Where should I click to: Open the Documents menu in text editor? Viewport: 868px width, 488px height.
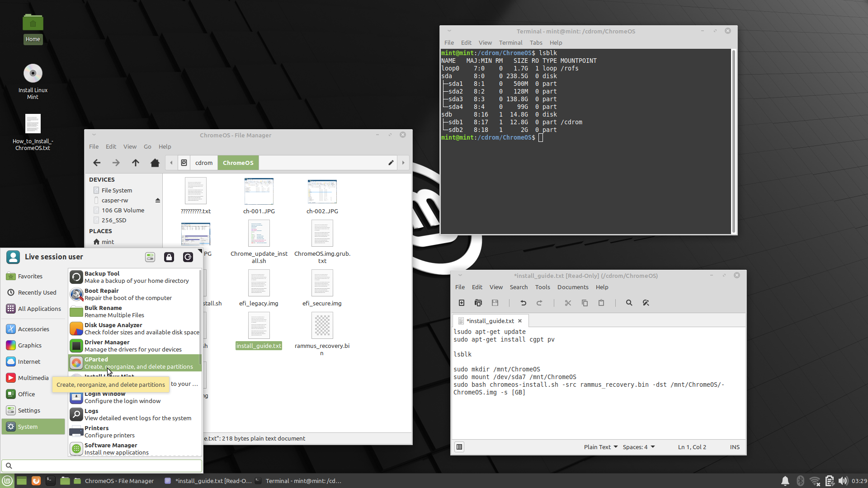[572, 287]
